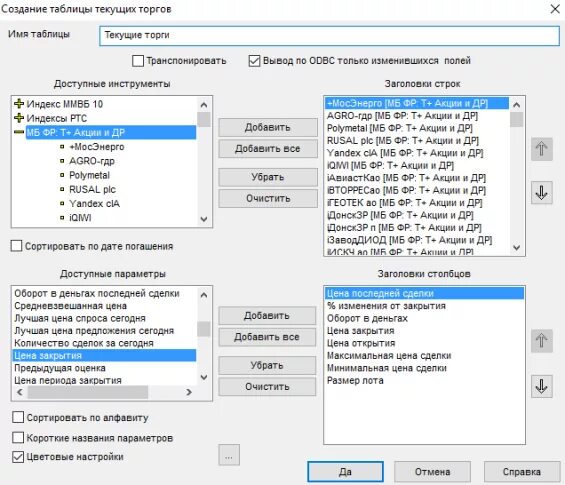Click down arrow of parameters vertical scrollbar
Viewport: 565px width, 485px height.
[x=204, y=378]
